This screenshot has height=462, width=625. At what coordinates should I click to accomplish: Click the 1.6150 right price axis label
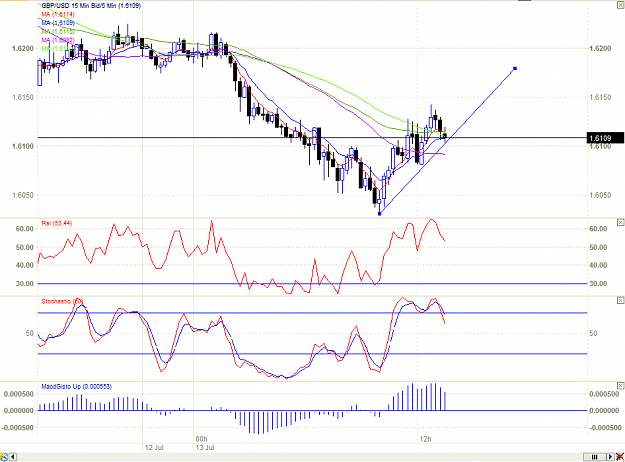click(x=600, y=97)
